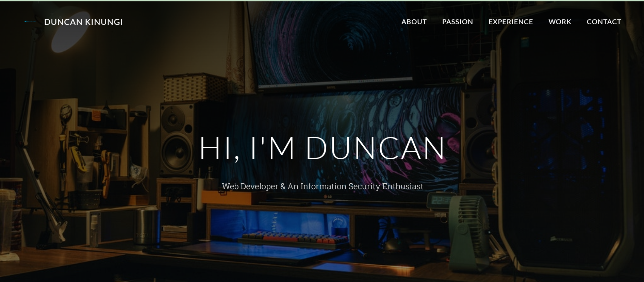Click the wicker basket above the speaker
The width and height of the screenshot is (644, 282).
194,87
